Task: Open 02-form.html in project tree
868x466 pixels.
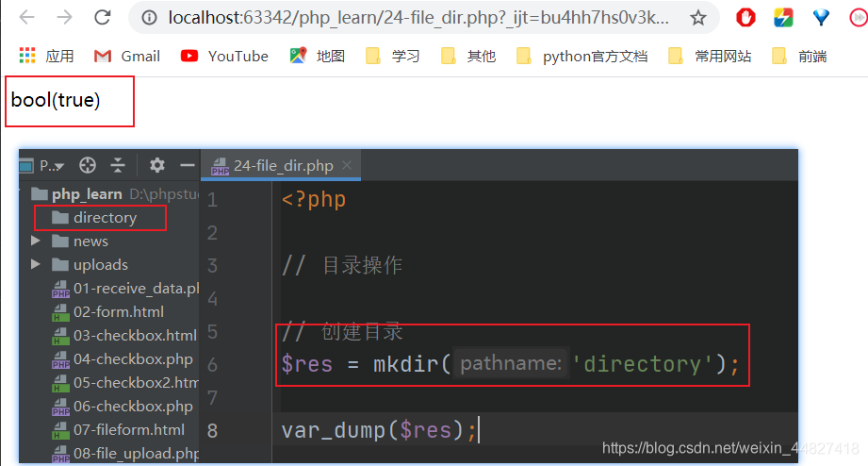Action: 108,311
